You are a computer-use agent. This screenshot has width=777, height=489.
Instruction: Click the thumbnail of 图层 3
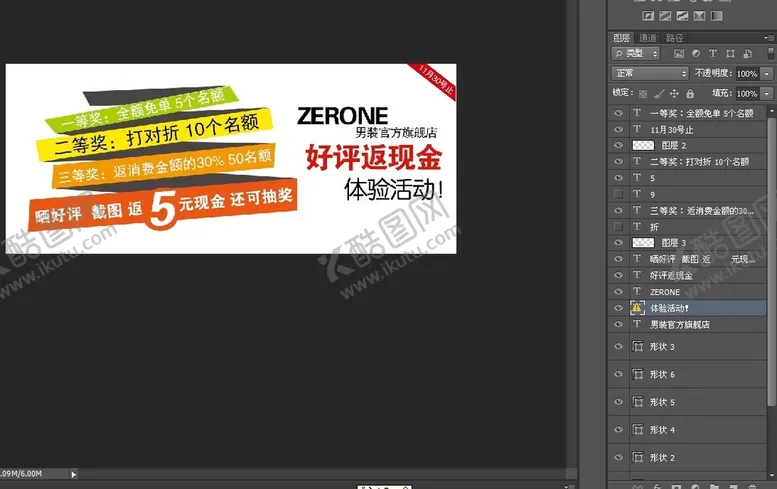click(x=643, y=242)
